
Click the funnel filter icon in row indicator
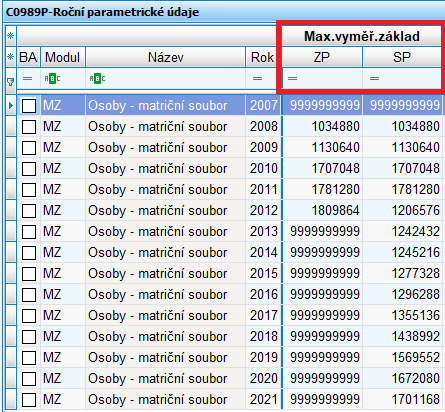[x=10, y=82]
